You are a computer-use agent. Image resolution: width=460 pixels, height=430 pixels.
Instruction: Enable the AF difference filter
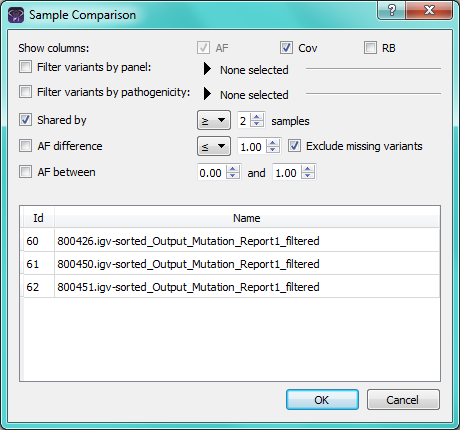[25, 146]
